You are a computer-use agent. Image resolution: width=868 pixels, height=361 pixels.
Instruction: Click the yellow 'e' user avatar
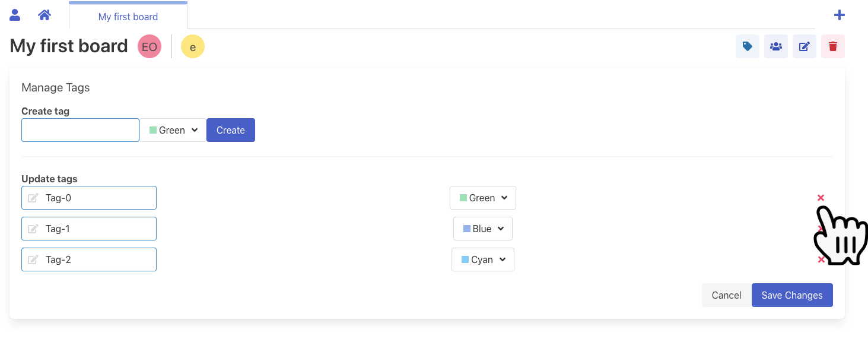[193, 46]
